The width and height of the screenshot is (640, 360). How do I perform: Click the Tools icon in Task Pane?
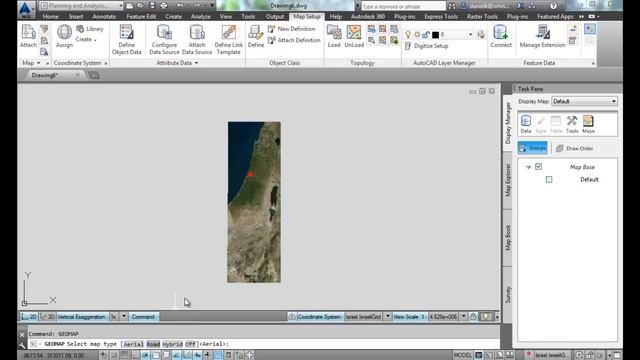pyautogui.click(x=572, y=124)
